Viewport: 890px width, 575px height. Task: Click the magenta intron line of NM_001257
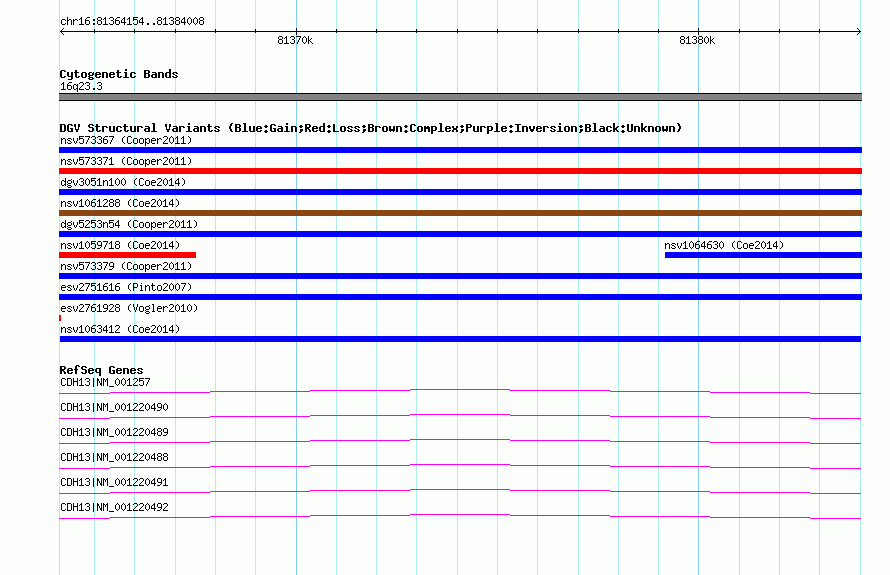pos(460,390)
